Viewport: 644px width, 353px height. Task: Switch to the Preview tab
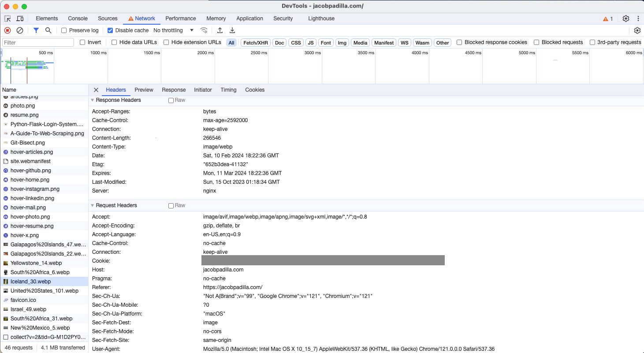tap(144, 89)
